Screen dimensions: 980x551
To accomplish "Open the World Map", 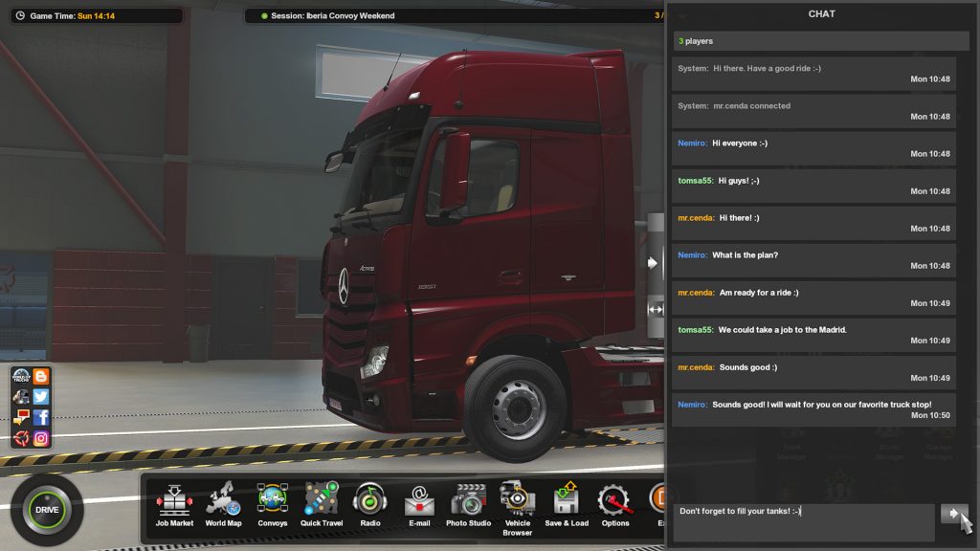I will [223, 505].
